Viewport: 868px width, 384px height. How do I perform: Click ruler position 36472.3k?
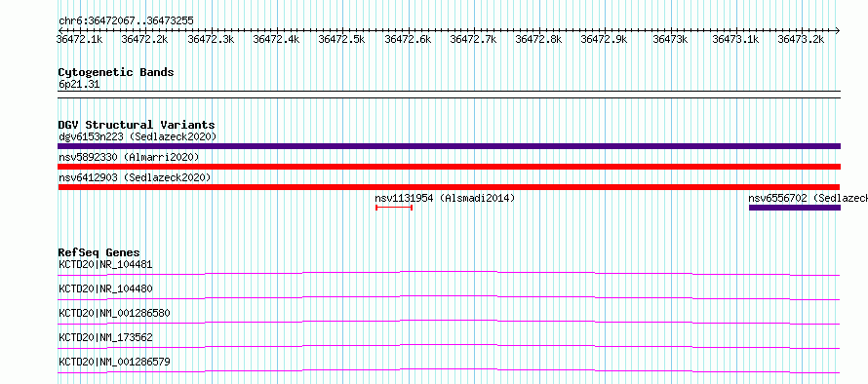pos(211,39)
